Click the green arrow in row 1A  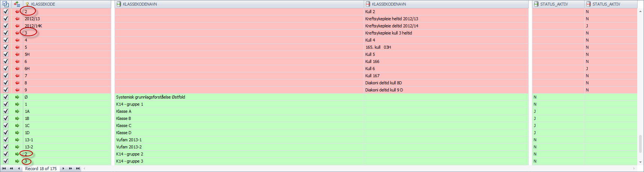pos(17,111)
